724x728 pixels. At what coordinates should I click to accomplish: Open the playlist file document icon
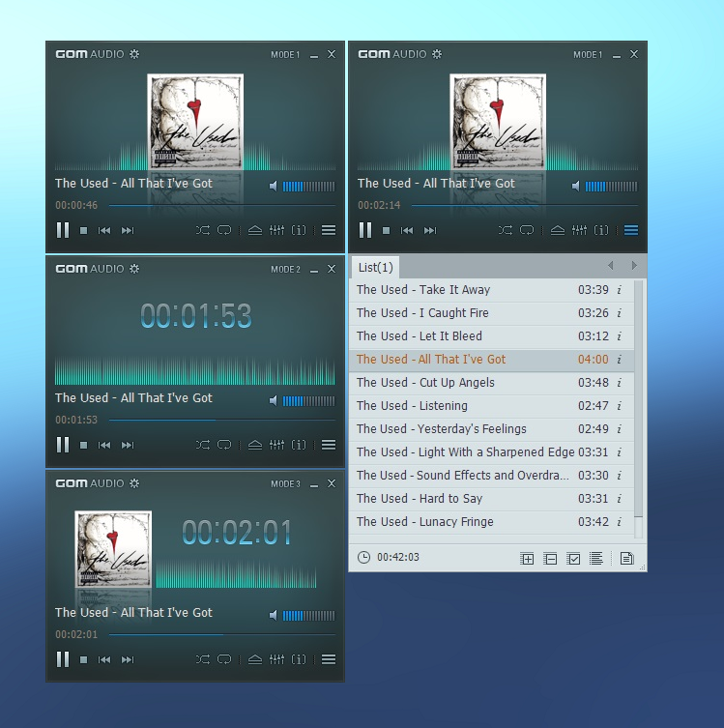(x=626, y=559)
